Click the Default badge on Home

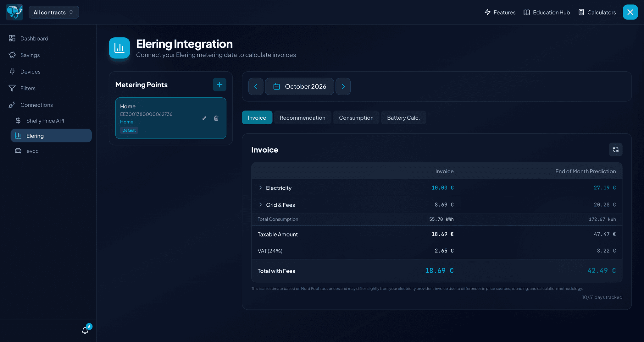point(129,130)
